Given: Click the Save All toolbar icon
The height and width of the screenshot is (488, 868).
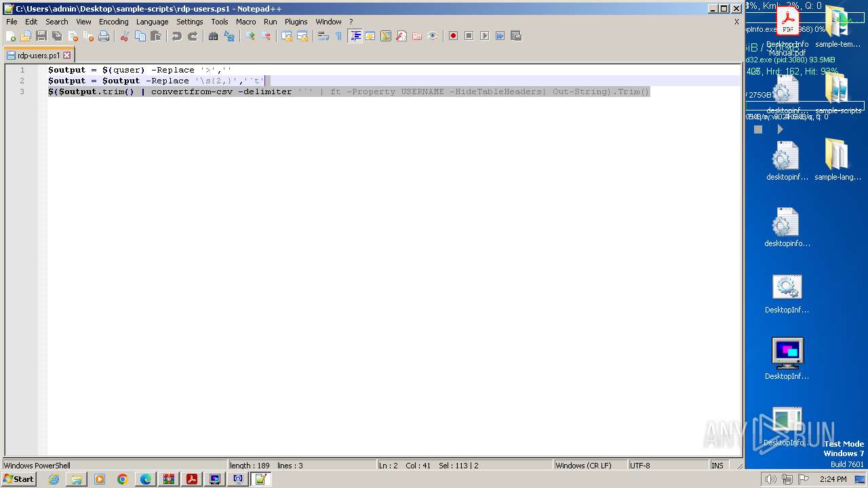Looking at the screenshot, I should click(57, 36).
